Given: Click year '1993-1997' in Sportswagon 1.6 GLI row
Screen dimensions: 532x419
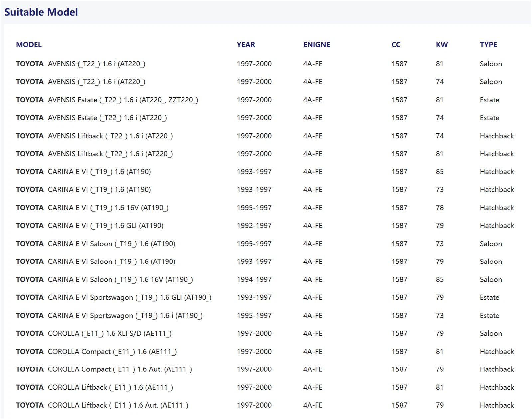Looking at the screenshot, I should (254, 298).
